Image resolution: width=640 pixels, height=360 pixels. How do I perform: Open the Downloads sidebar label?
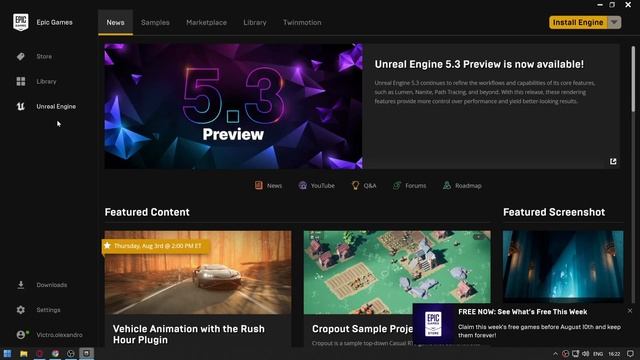pos(52,285)
